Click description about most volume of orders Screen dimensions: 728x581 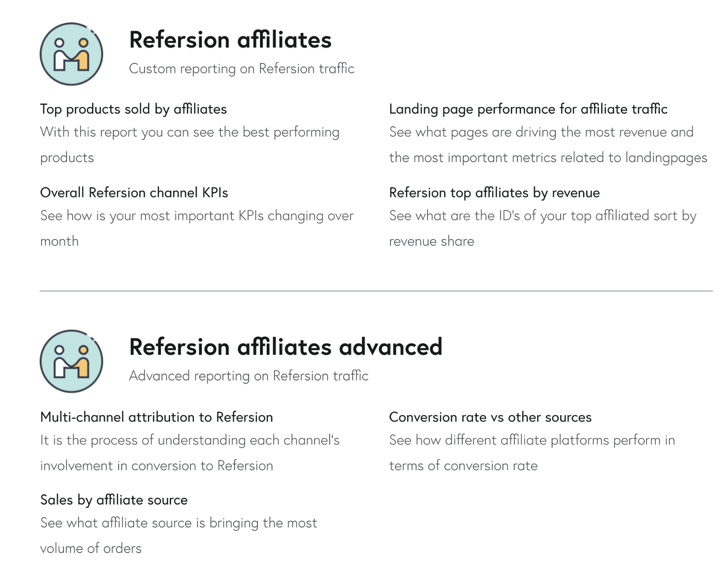(178, 536)
